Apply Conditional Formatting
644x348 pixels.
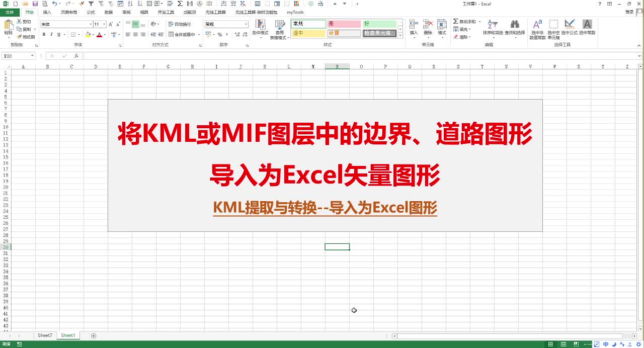tap(261, 28)
